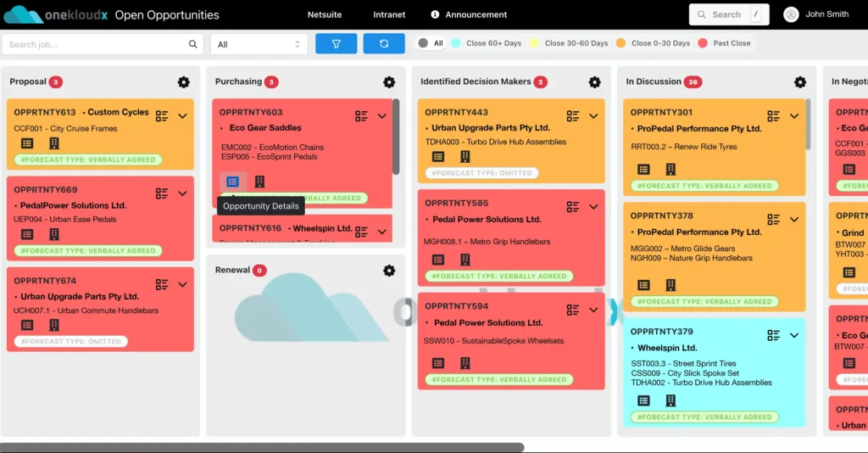Click the horizontal board scrollbar
868x453 pixels.
click(262, 447)
